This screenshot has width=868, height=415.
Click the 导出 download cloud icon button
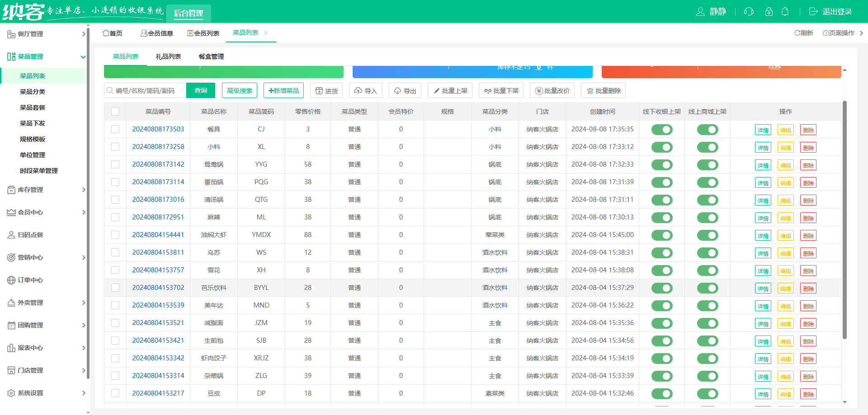(405, 91)
